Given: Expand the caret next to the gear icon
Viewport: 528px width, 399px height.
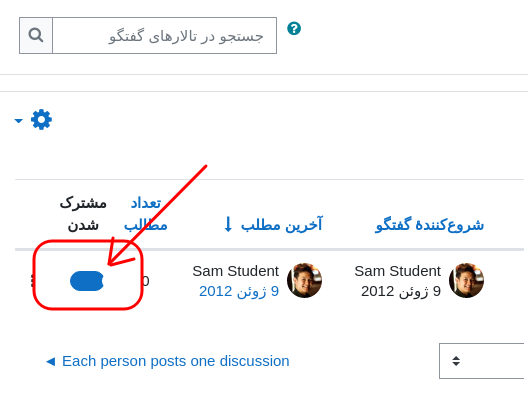Looking at the screenshot, I should pos(19,120).
